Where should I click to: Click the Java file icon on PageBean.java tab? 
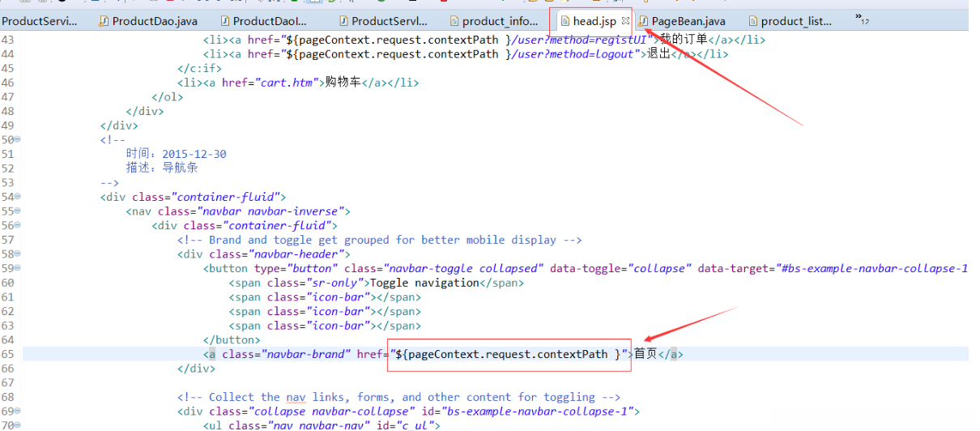[643, 21]
